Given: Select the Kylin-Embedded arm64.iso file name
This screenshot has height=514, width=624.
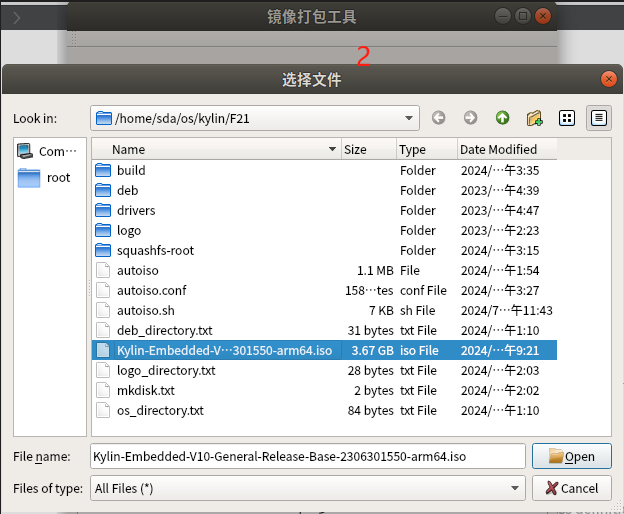Looking at the screenshot, I should [x=224, y=350].
